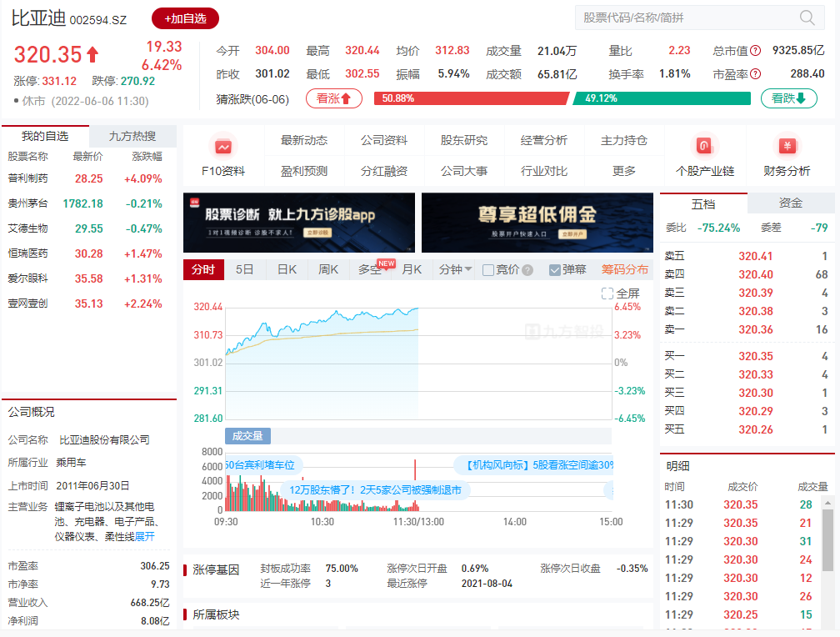Uncheck the 弹幕 checkbox
The height and width of the screenshot is (637, 840).
[x=555, y=270]
